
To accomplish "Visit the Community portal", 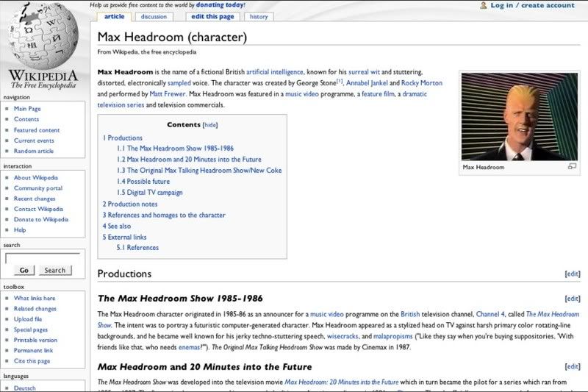I will point(38,188).
